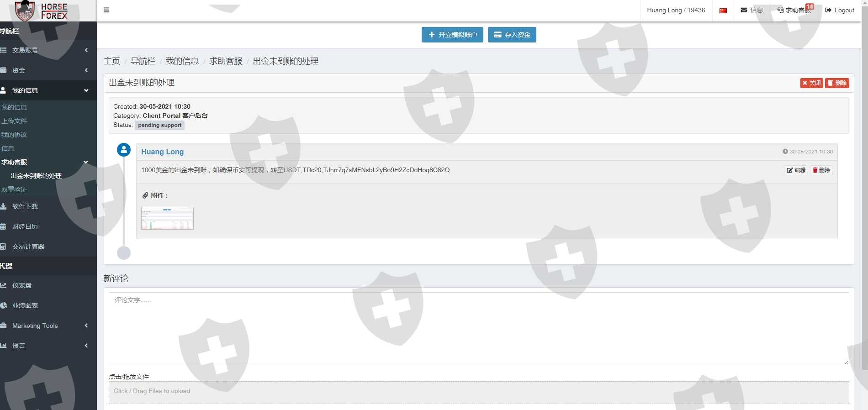Click 删除 on Huang Long's comment
Viewport: 868px width, 410px height.
pyautogui.click(x=821, y=170)
